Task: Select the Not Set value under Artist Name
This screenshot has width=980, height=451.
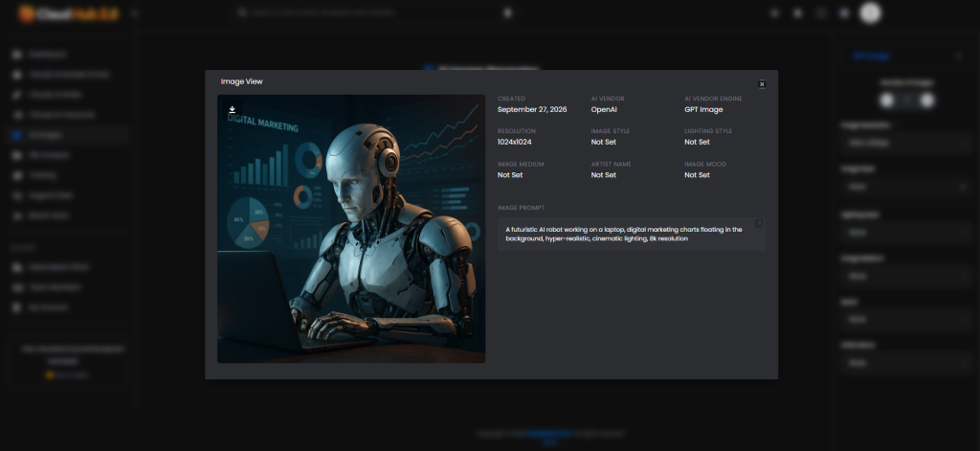Action: (x=604, y=175)
